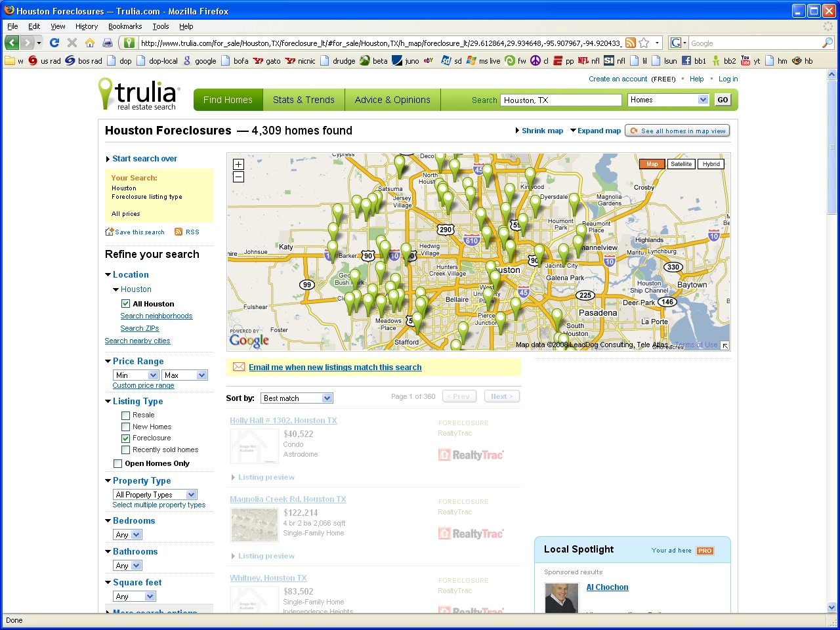Open the Bedrooms Any dropdown
The width and height of the screenshot is (840, 630).
tap(127, 535)
